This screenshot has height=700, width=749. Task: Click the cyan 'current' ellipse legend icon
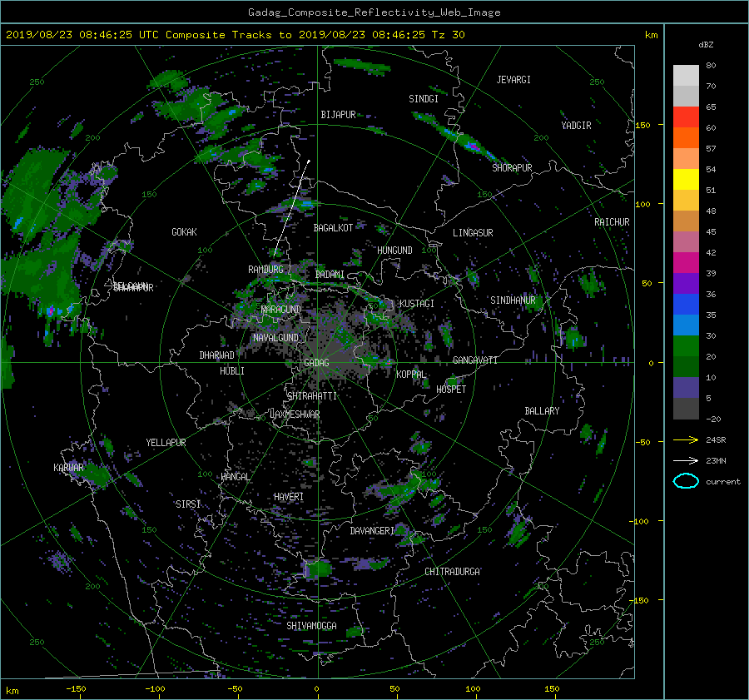click(x=686, y=481)
